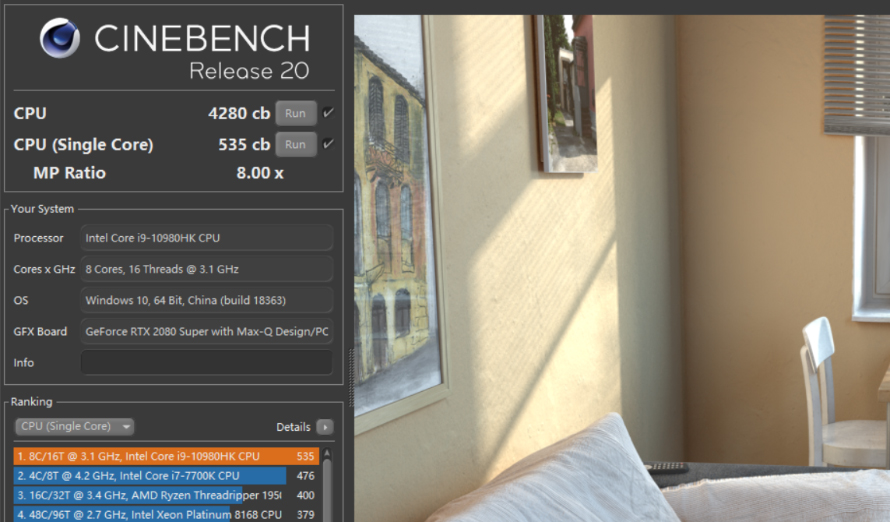Select the Cores x GHz field value
The image size is (890, 522).
tap(207, 269)
